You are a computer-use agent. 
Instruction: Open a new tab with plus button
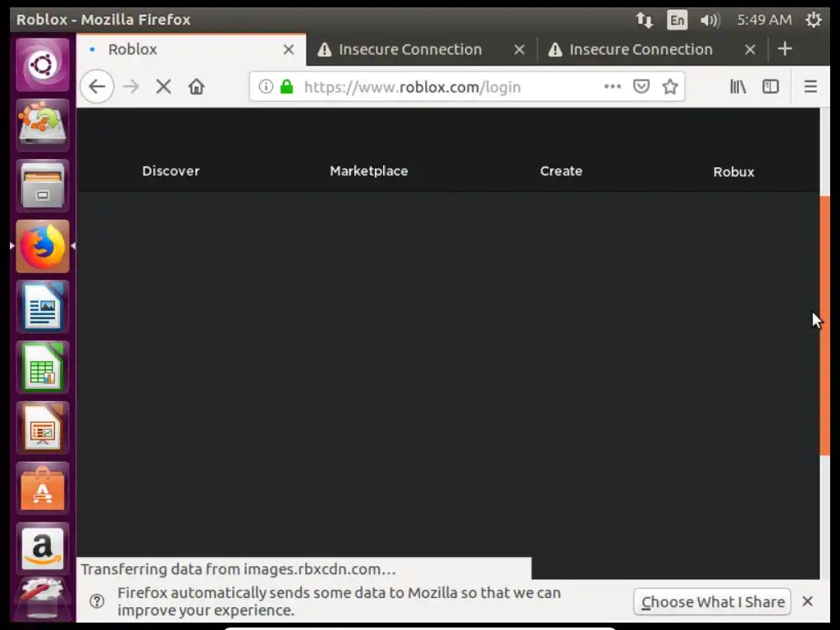(785, 48)
